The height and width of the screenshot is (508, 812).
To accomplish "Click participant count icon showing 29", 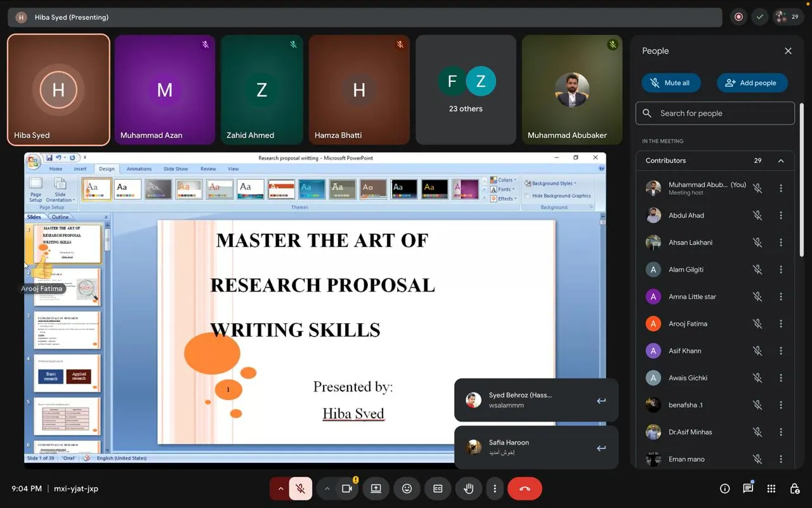I will (788, 17).
